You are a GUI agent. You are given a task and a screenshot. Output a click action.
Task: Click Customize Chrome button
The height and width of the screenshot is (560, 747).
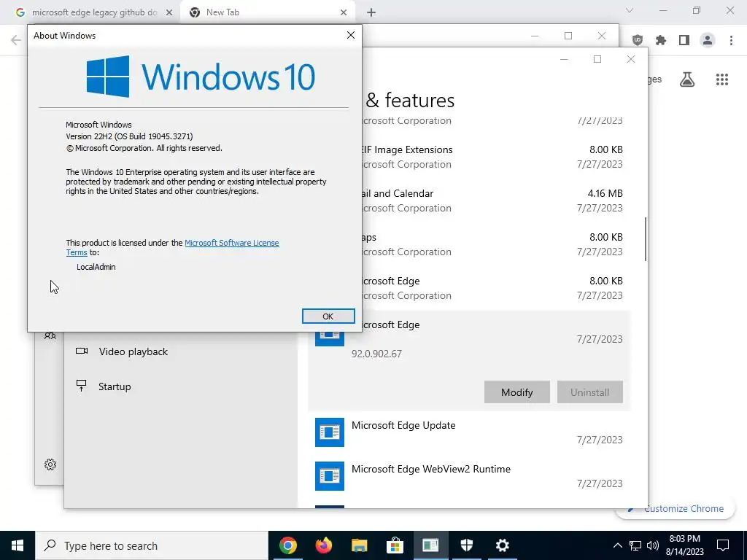(676, 508)
